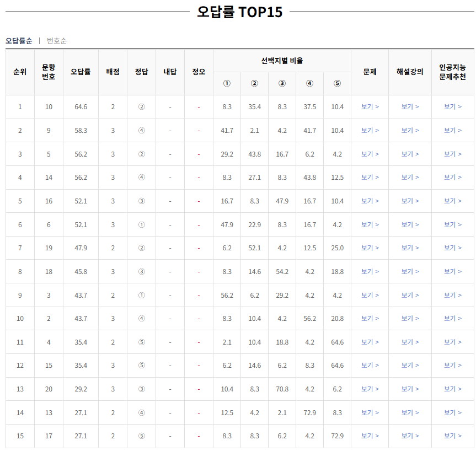
Task: Click the 배점 column header
Action: (x=113, y=72)
